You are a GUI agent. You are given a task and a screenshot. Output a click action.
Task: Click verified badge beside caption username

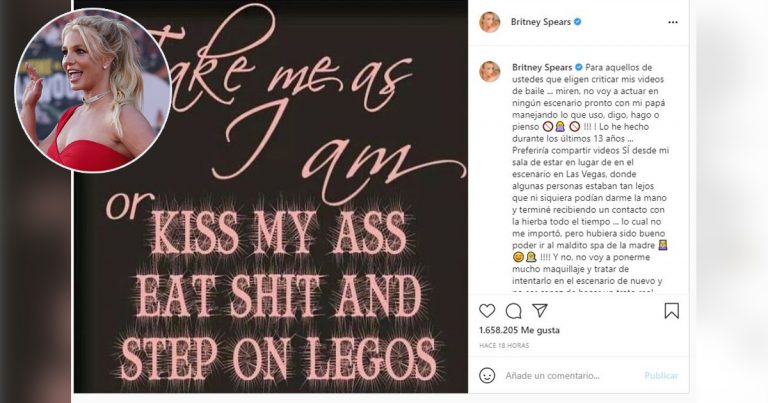point(577,67)
